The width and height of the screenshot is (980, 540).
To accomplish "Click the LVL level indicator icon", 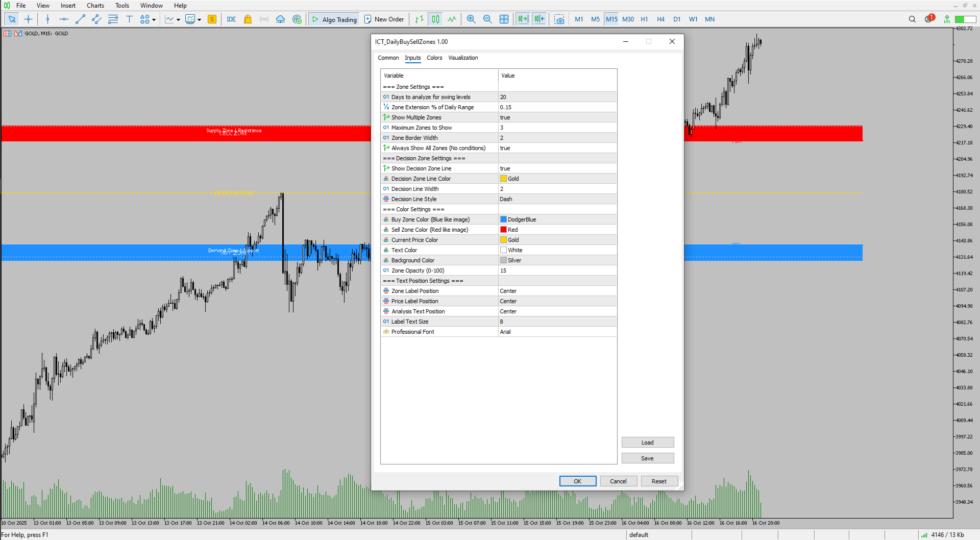I will (947, 19).
